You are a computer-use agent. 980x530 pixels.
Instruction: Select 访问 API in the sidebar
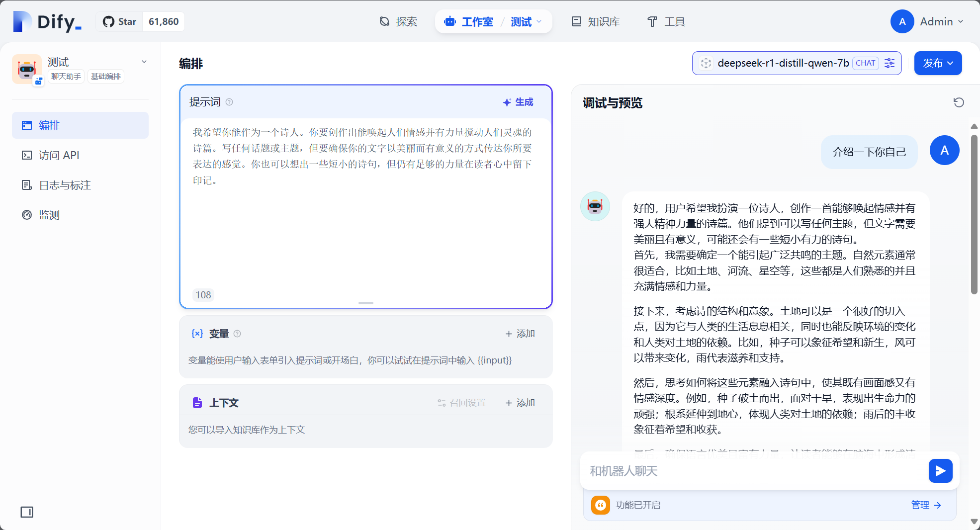[x=80, y=155]
